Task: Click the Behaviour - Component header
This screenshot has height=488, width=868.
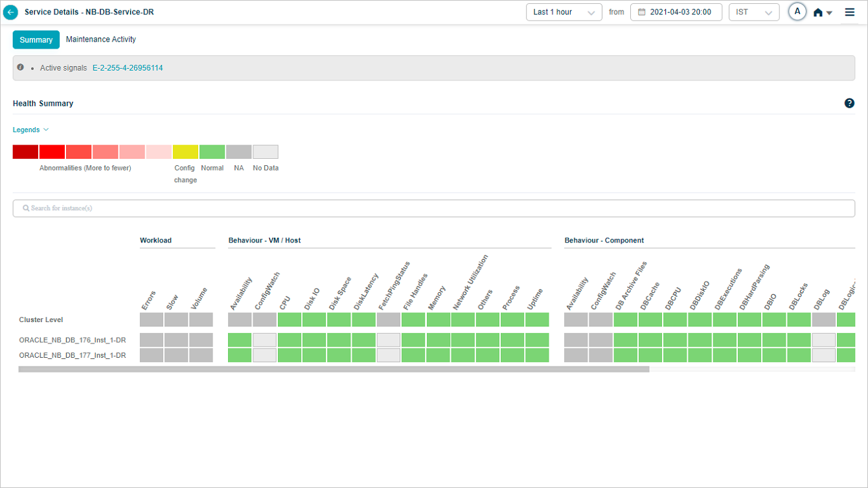Action: [x=604, y=240]
